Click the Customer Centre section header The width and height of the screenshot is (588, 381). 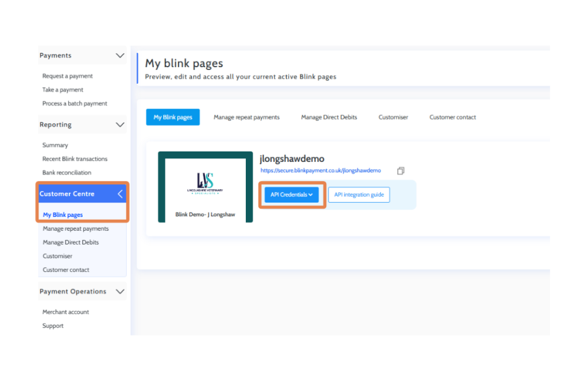pos(82,194)
